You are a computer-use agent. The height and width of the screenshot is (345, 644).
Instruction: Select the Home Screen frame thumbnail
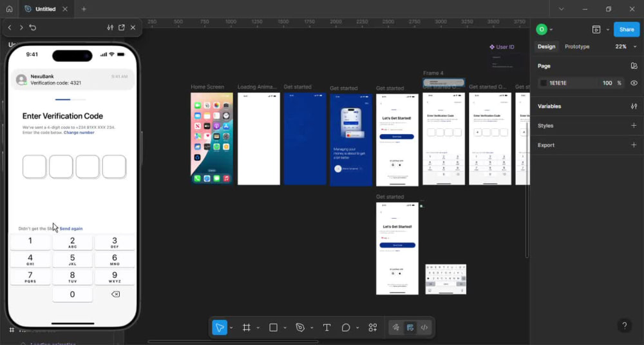point(211,139)
